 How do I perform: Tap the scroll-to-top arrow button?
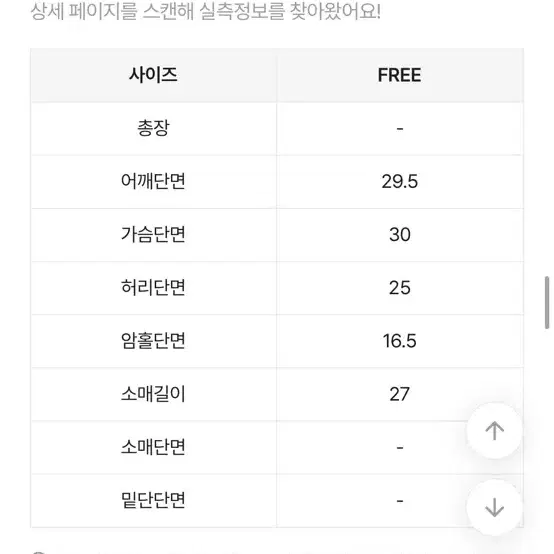(x=494, y=431)
